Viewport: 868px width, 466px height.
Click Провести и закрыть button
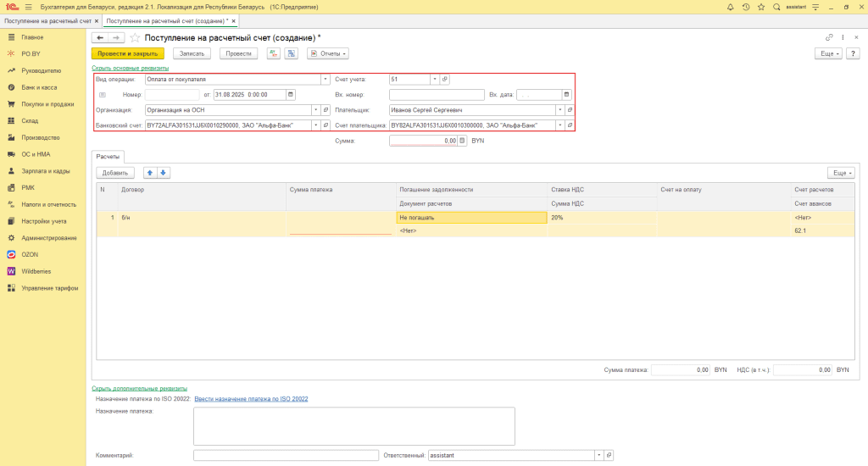point(128,53)
